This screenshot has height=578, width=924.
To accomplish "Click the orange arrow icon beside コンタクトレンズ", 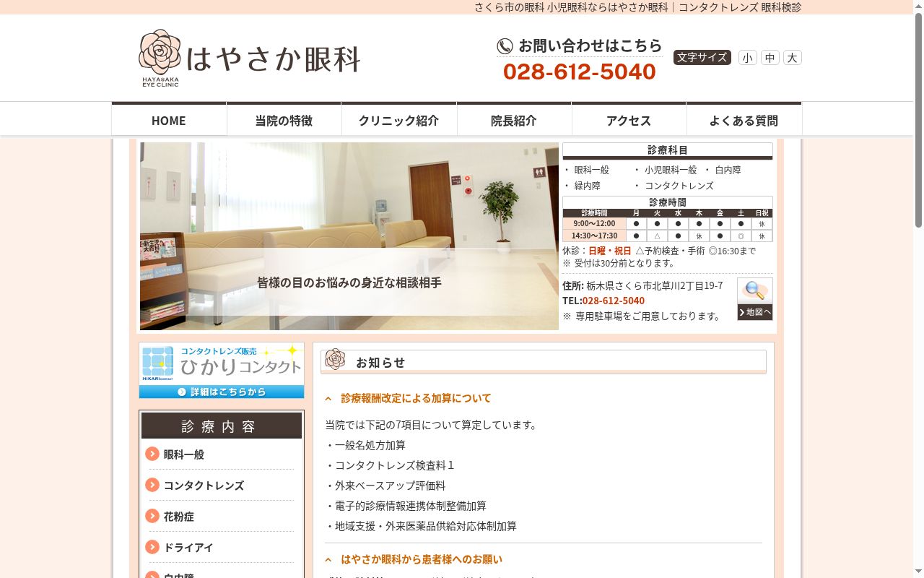I will coord(152,485).
